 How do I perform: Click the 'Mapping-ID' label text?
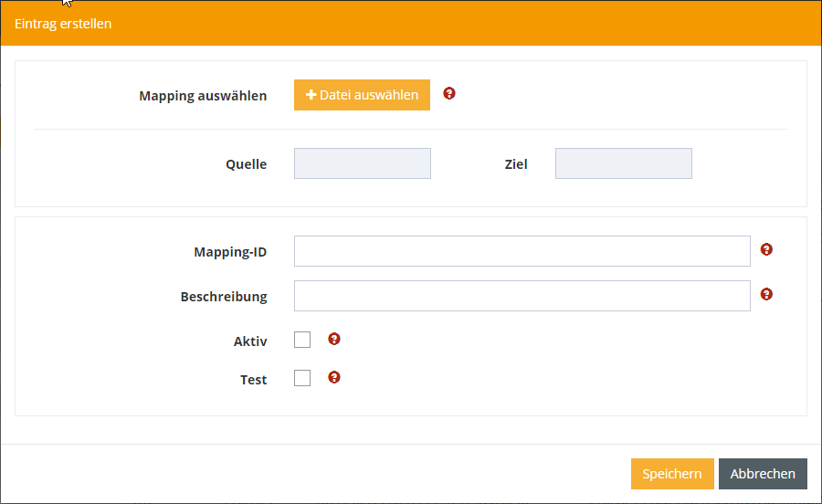[x=230, y=252]
